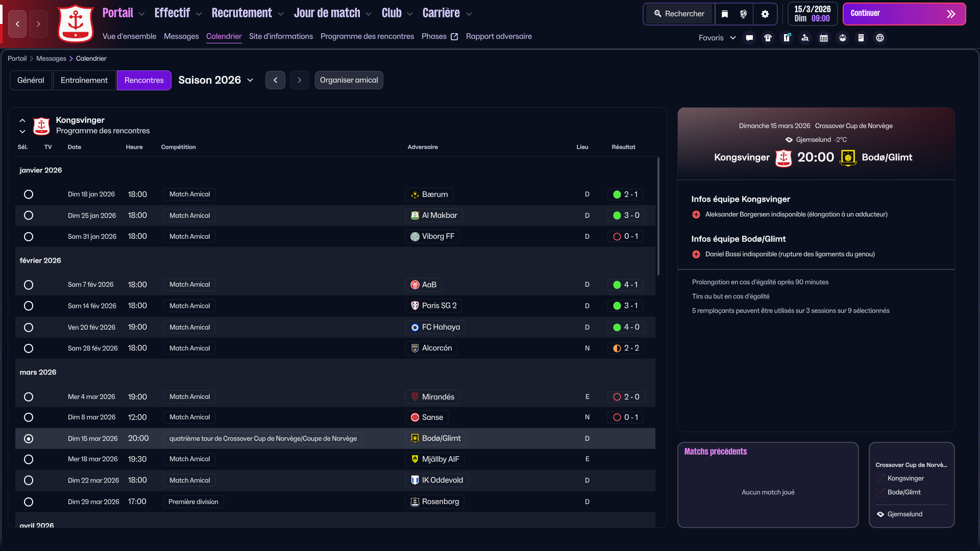Select the Rosenborg fixture radio button

point(29,502)
